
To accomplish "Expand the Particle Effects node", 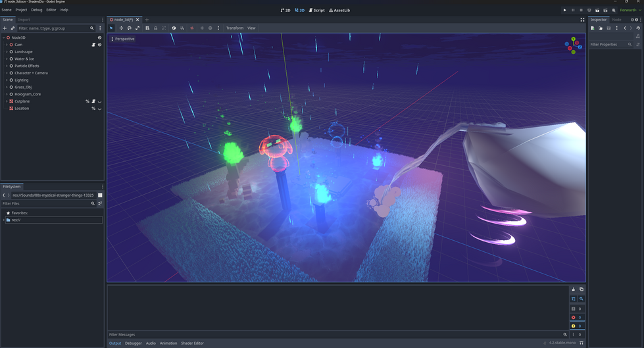I will pyautogui.click(x=7, y=66).
